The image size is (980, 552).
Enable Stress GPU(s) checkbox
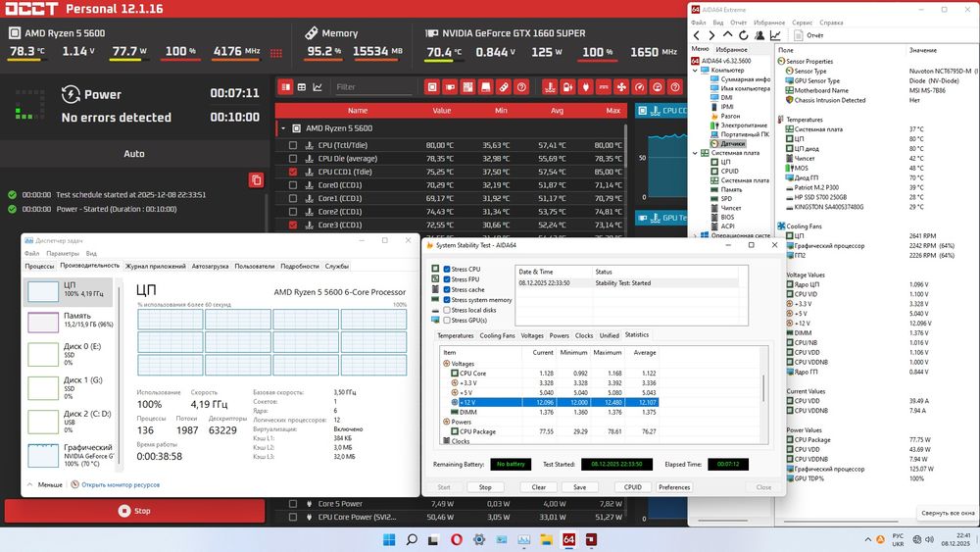(x=447, y=320)
